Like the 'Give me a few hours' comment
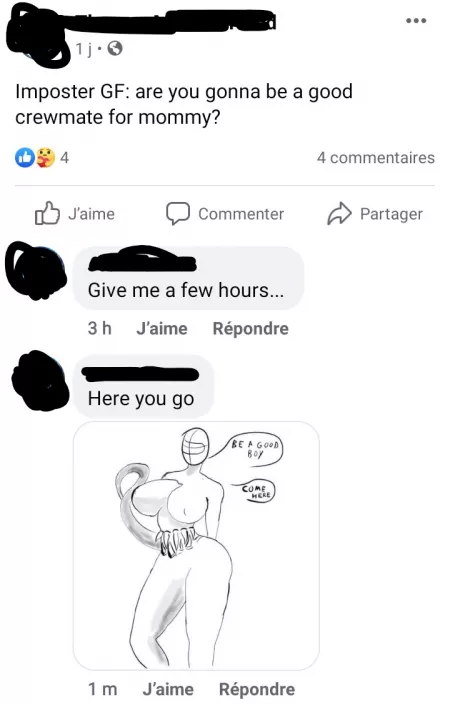The width and height of the screenshot is (450, 704). click(x=162, y=328)
